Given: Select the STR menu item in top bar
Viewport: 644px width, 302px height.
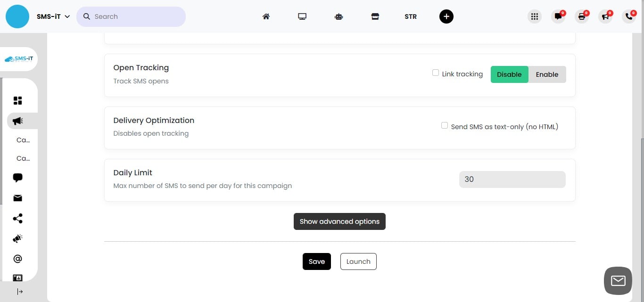Looking at the screenshot, I should (x=410, y=16).
